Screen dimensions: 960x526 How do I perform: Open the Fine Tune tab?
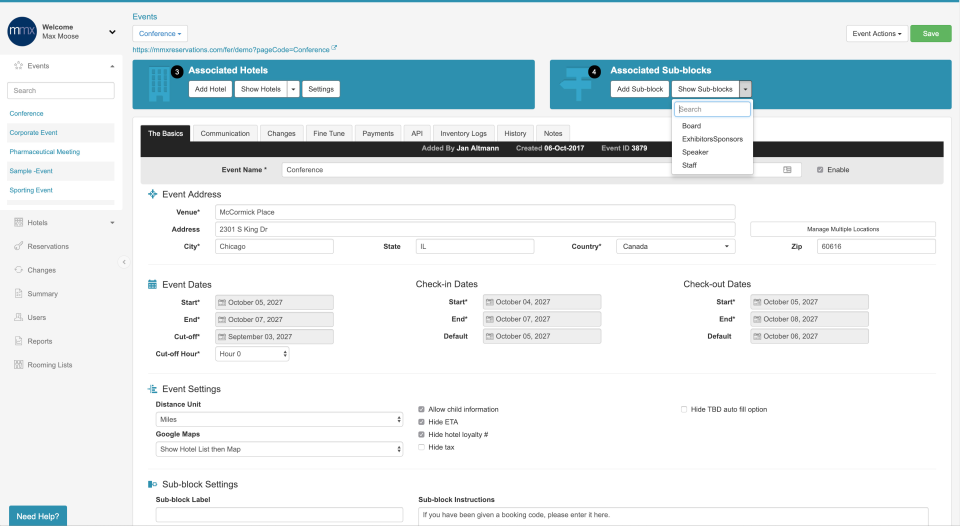(329, 133)
